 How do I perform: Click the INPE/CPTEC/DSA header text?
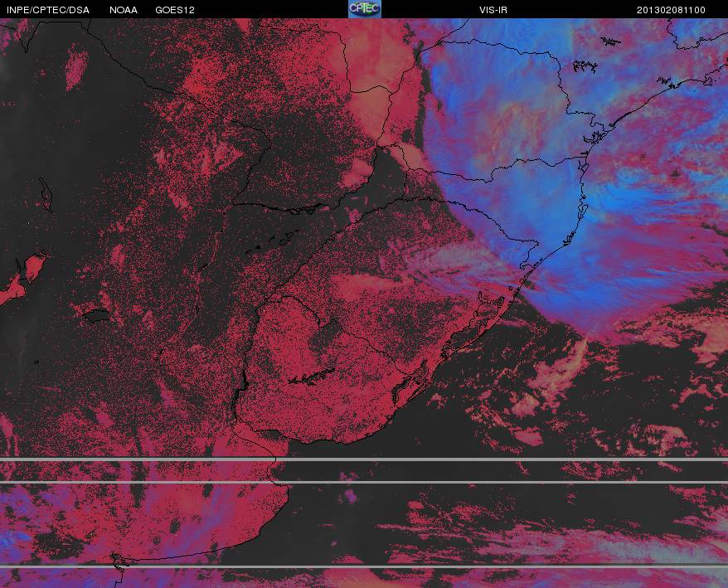pos(48,10)
